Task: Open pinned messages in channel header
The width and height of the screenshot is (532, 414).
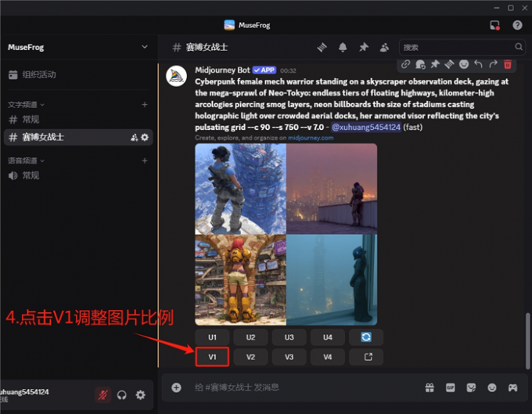Action: [x=363, y=47]
